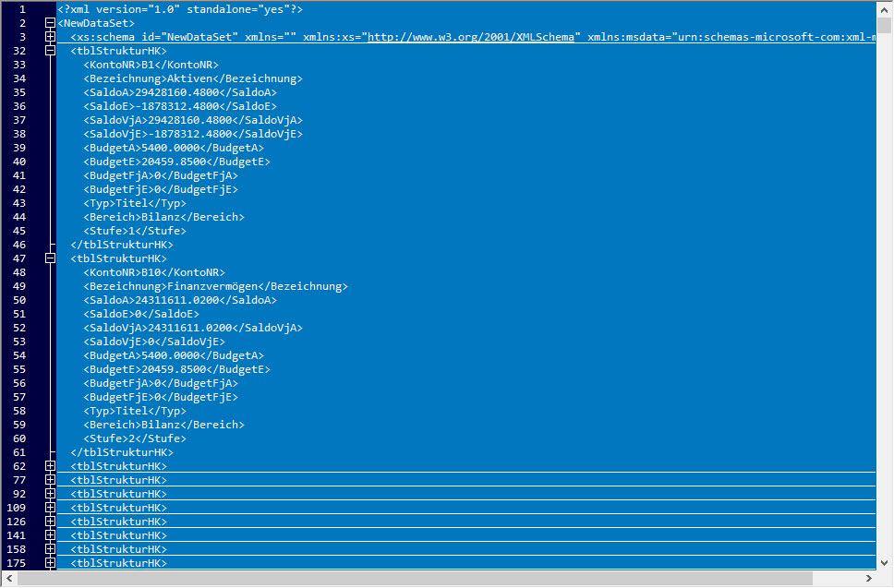The height and width of the screenshot is (588, 894).
Task: Expand the folded node on line 158
Action: click(50, 549)
